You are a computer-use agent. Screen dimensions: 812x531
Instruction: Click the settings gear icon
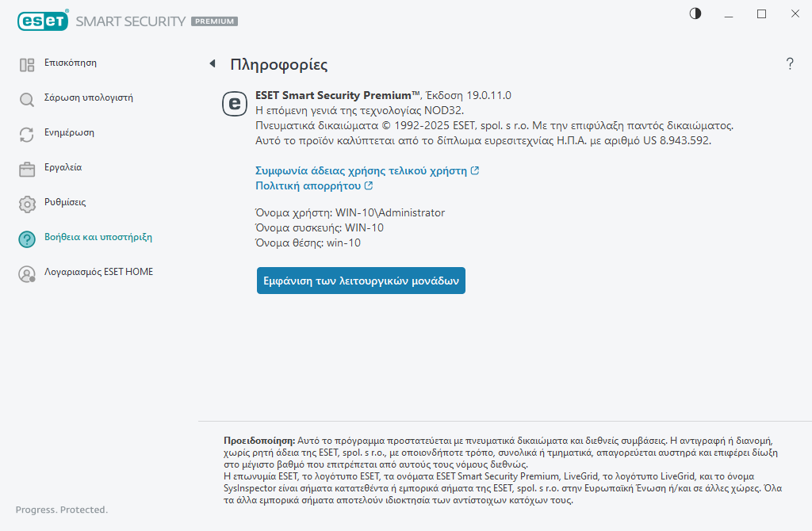pyautogui.click(x=27, y=204)
